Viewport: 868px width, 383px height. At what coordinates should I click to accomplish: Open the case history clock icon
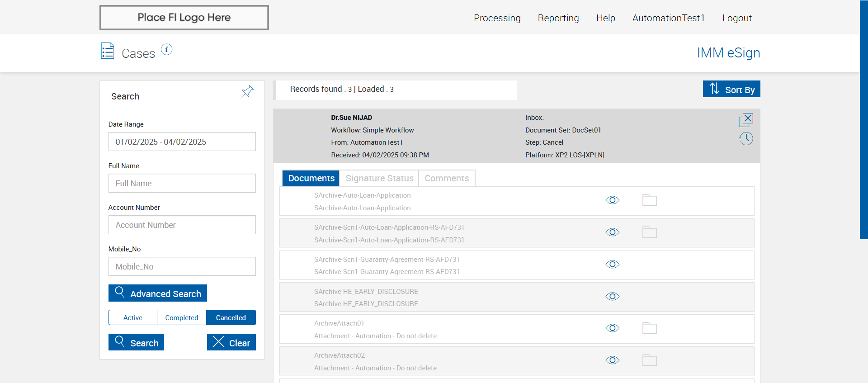coord(746,138)
